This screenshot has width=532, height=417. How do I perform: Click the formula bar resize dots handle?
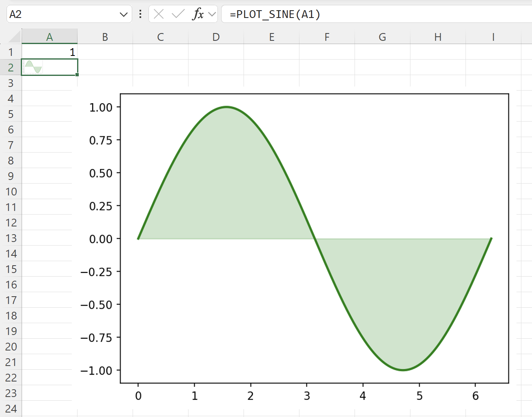pyautogui.click(x=140, y=14)
